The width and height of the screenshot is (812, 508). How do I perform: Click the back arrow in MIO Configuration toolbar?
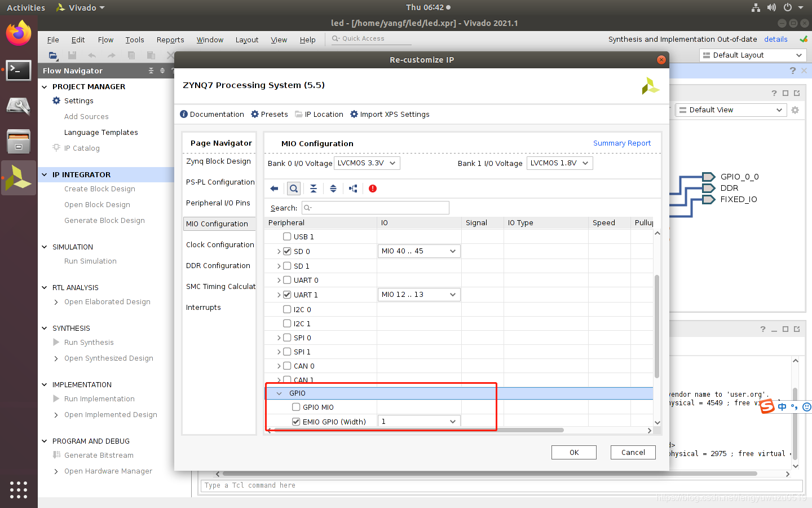coord(275,188)
